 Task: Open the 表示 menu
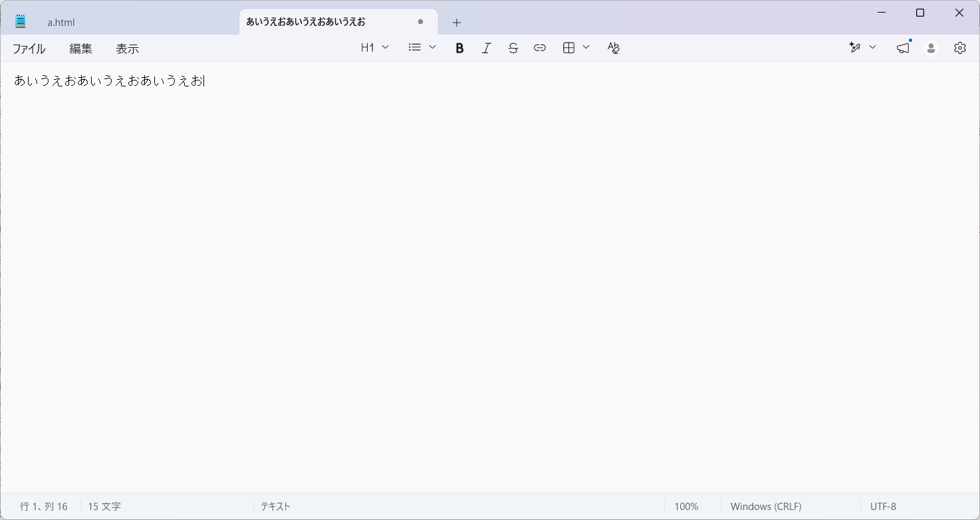click(x=128, y=49)
